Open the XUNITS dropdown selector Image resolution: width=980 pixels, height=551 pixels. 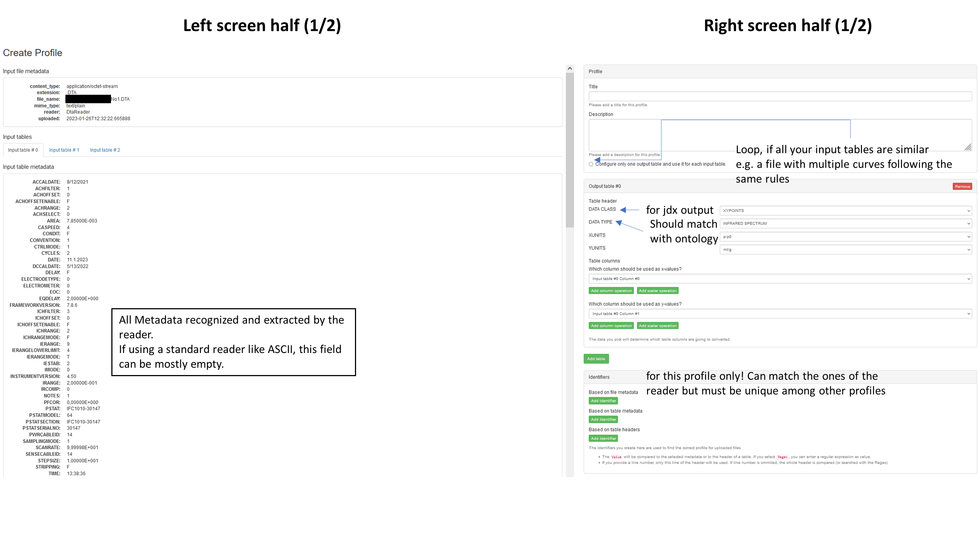coord(844,236)
